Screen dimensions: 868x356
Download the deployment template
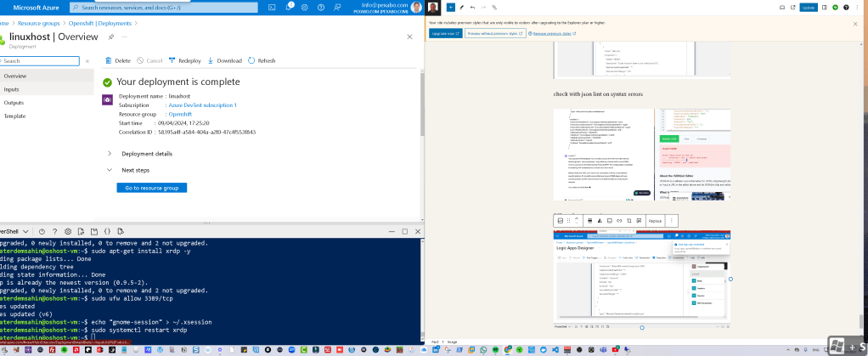tap(225, 60)
